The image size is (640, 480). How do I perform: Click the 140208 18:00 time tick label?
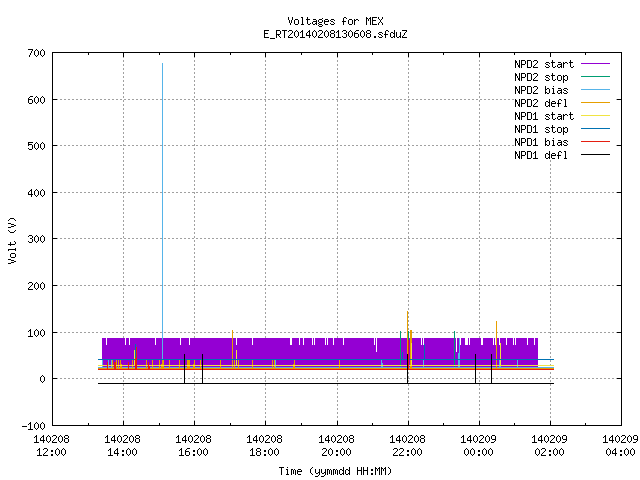(x=264, y=446)
